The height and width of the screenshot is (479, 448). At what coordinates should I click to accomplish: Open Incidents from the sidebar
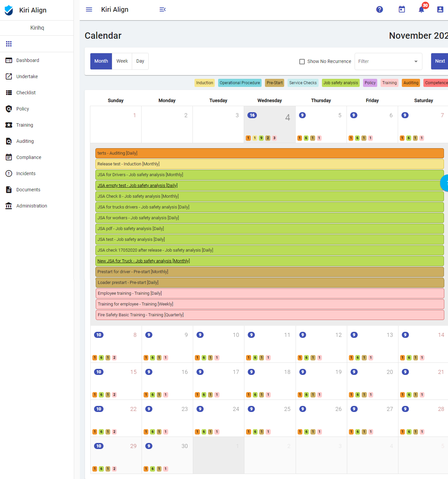[x=26, y=173]
